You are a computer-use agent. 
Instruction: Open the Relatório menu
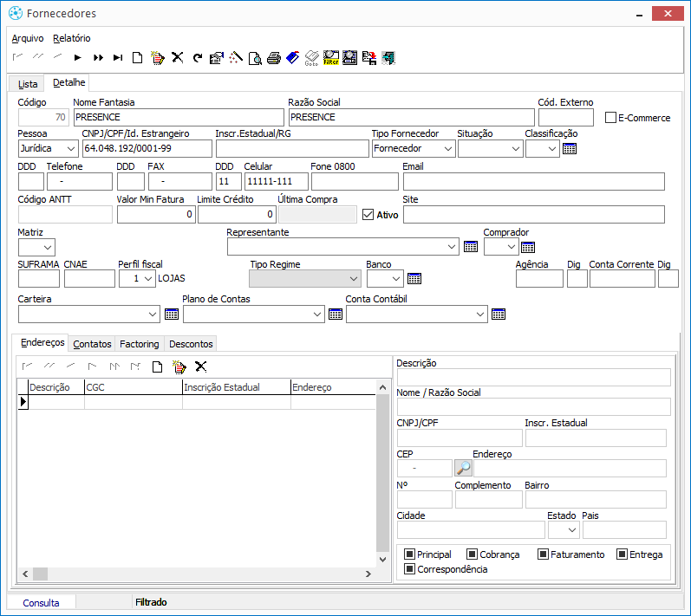[71, 38]
